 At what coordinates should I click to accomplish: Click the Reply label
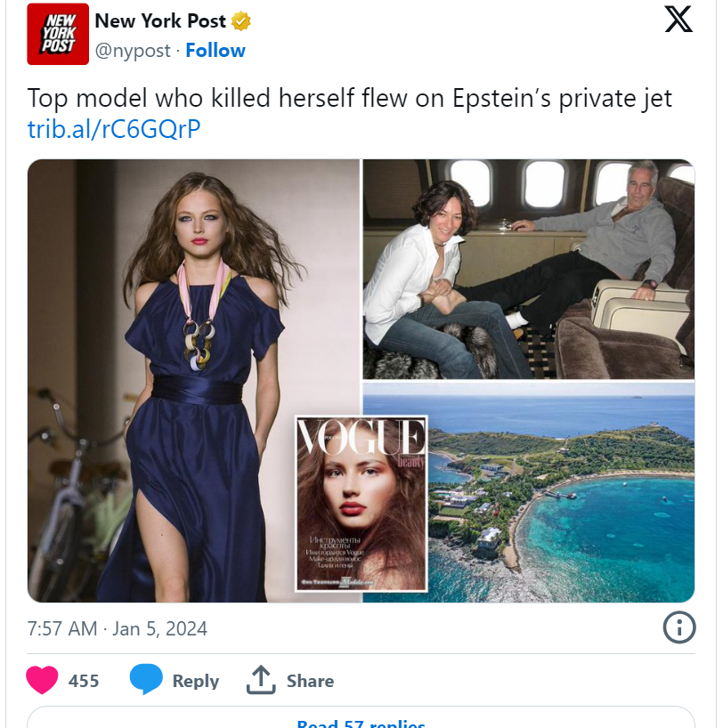196,681
